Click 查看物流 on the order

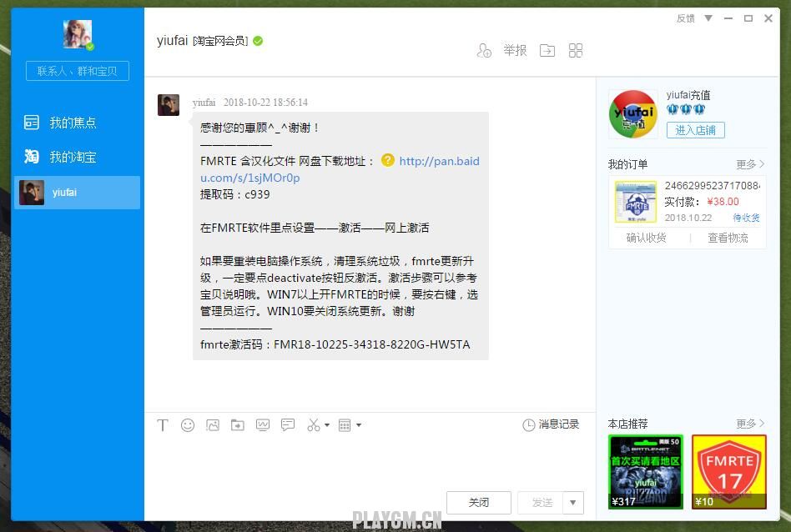pyautogui.click(x=728, y=238)
